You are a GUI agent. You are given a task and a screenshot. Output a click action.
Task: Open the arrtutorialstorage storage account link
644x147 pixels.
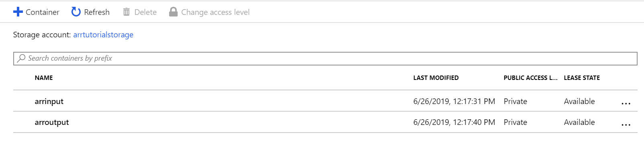[x=103, y=35]
